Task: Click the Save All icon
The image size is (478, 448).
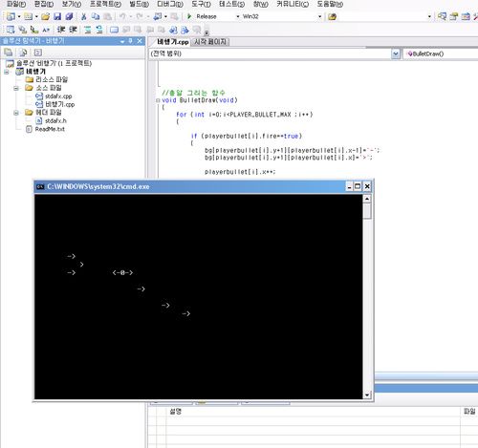Action: [x=69, y=16]
